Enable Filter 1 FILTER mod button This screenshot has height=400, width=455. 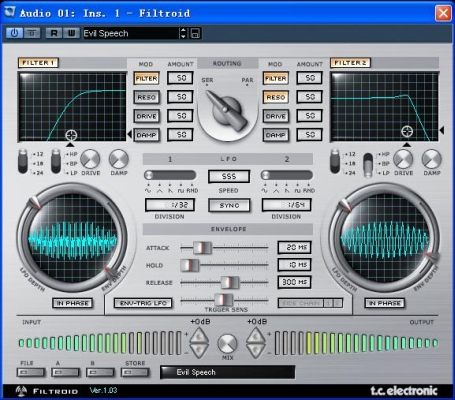(x=146, y=78)
